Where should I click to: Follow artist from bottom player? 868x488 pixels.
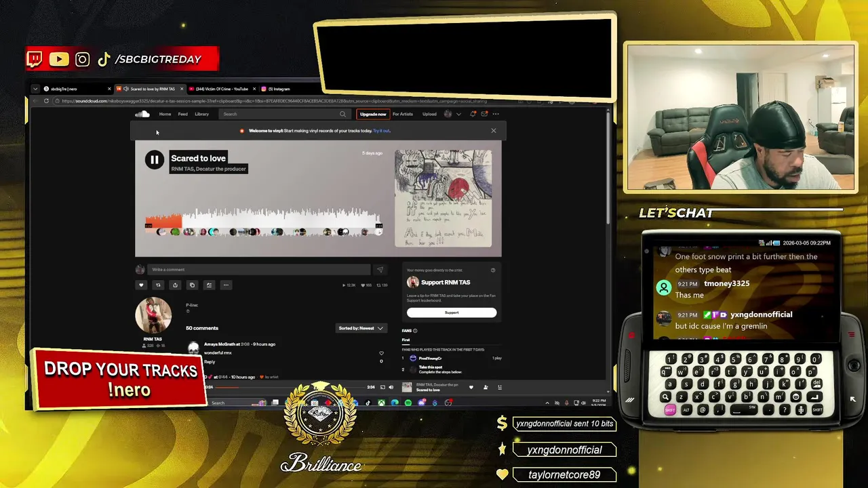coord(486,387)
